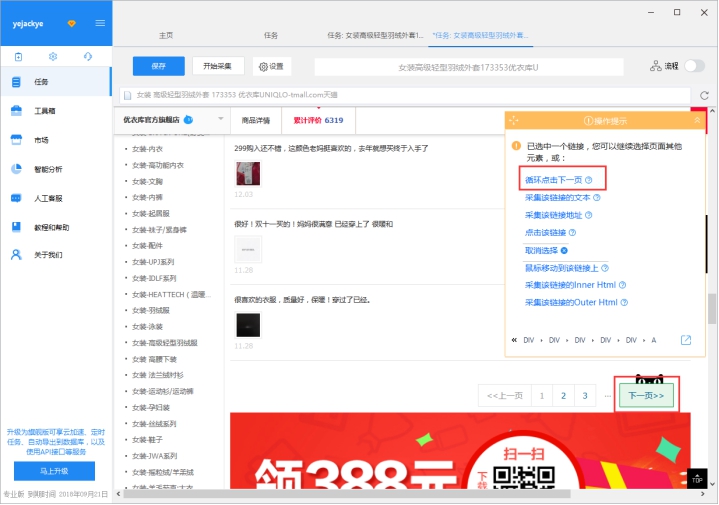Select the A element in the breadcrumb path
719x505 pixels.
pos(654,340)
